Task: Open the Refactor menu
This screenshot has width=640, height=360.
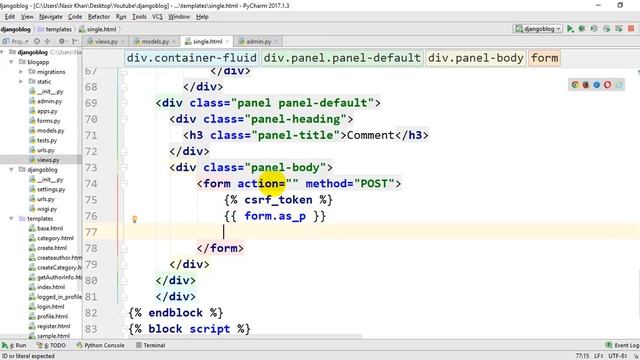Action: (x=99, y=17)
